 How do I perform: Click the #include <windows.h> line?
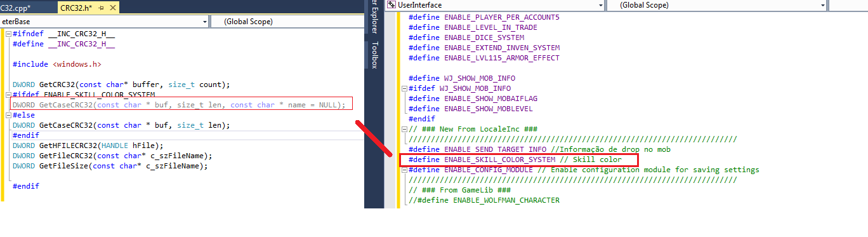point(56,64)
